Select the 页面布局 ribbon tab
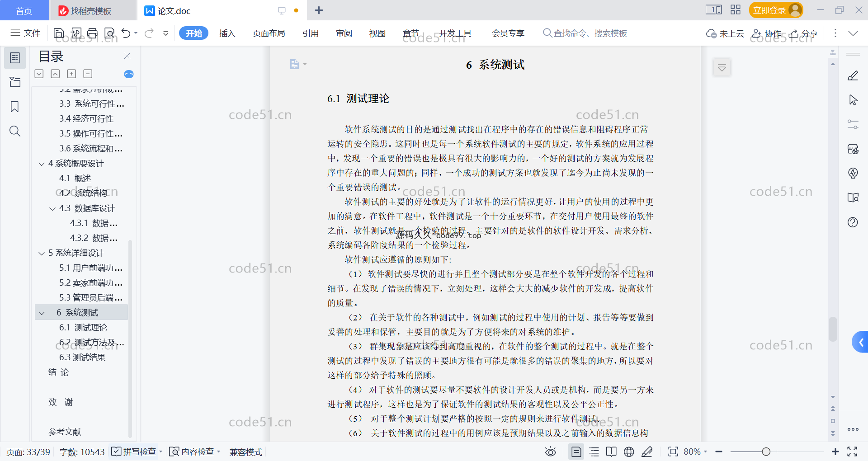The image size is (868, 461). [x=269, y=33]
